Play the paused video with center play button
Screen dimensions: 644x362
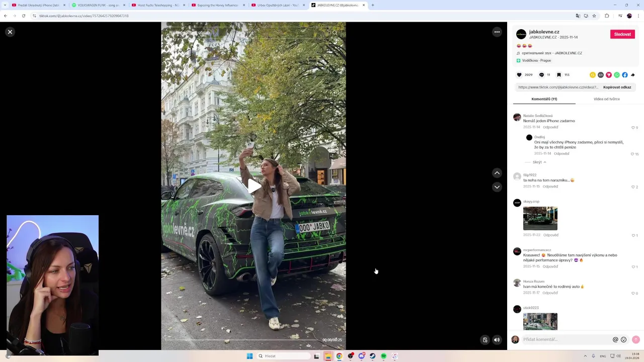tap(254, 186)
